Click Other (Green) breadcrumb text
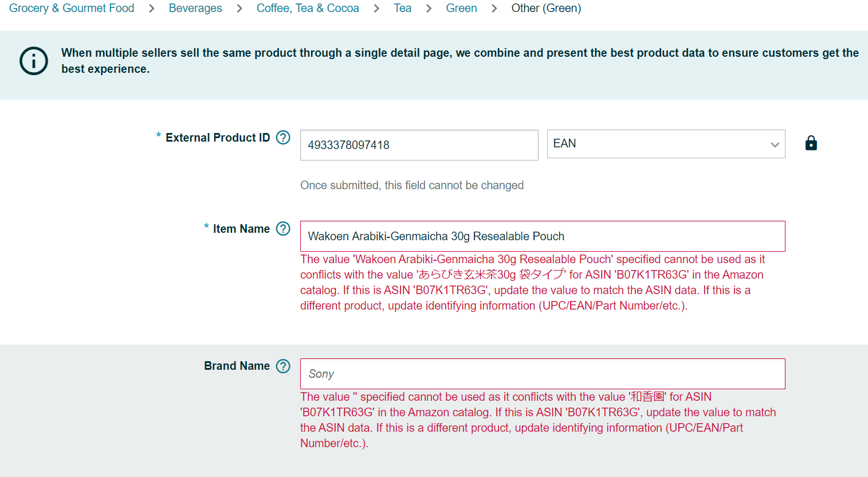The width and height of the screenshot is (868, 477). [546, 8]
